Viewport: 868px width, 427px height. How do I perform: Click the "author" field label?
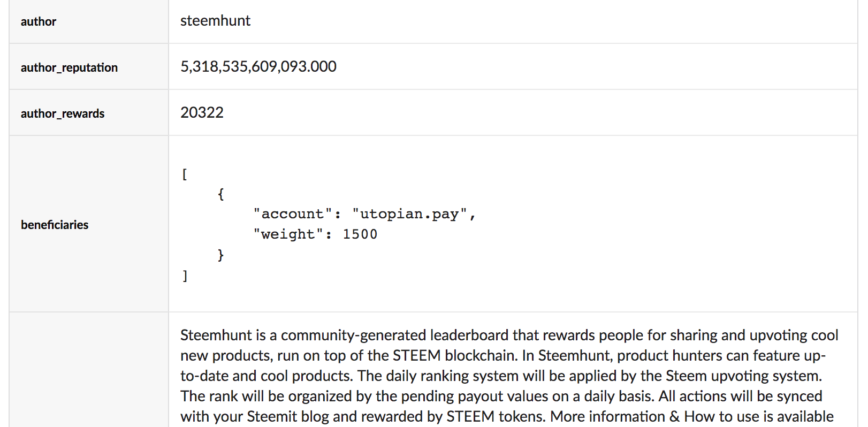(39, 21)
